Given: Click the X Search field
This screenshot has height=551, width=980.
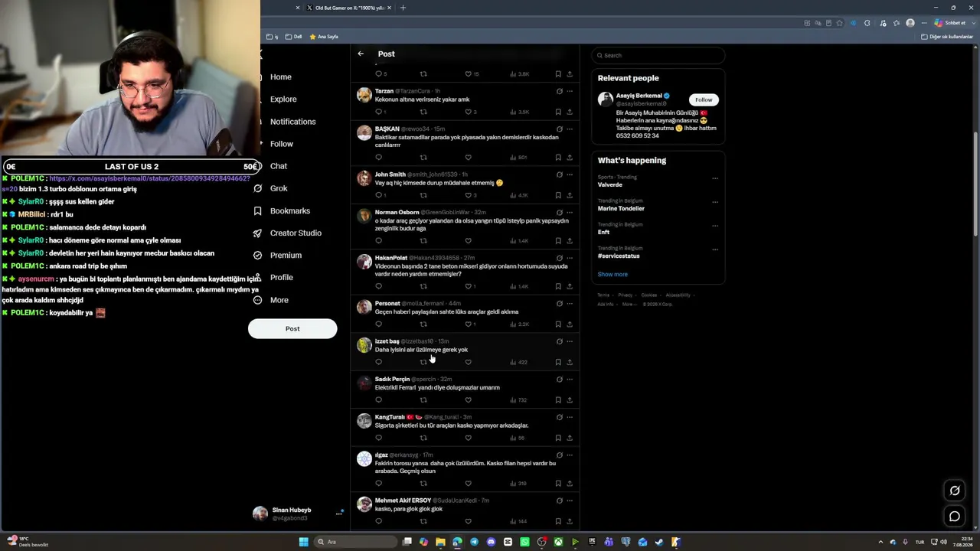Looking at the screenshot, I should click(658, 55).
